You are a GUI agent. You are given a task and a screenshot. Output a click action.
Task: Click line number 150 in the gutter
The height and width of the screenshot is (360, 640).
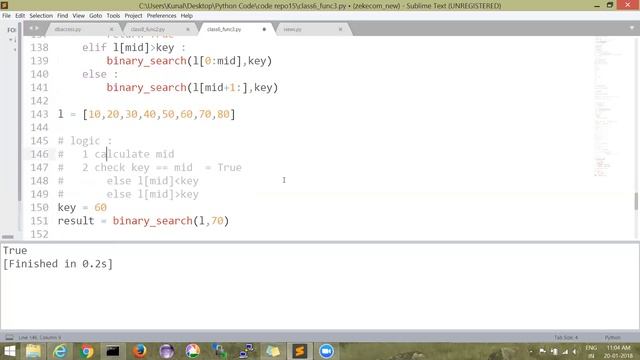pyautogui.click(x=39, y=207)
